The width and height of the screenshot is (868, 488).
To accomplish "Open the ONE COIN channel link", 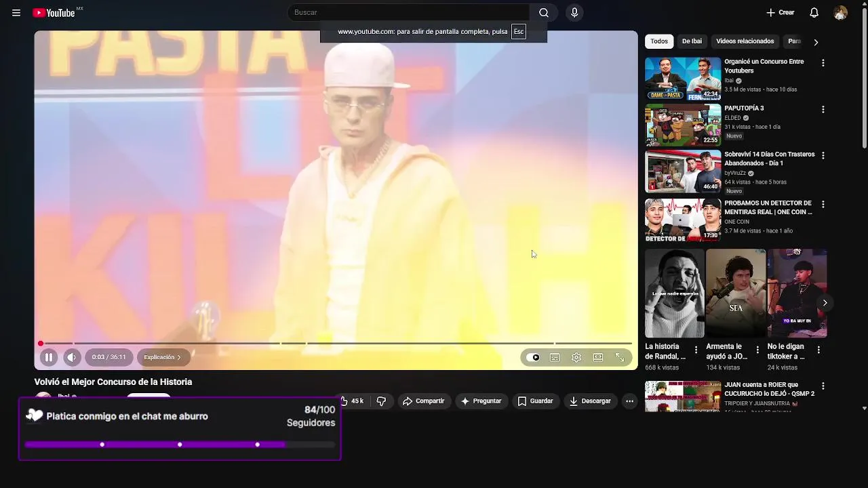I will click(x=736, y=222).
